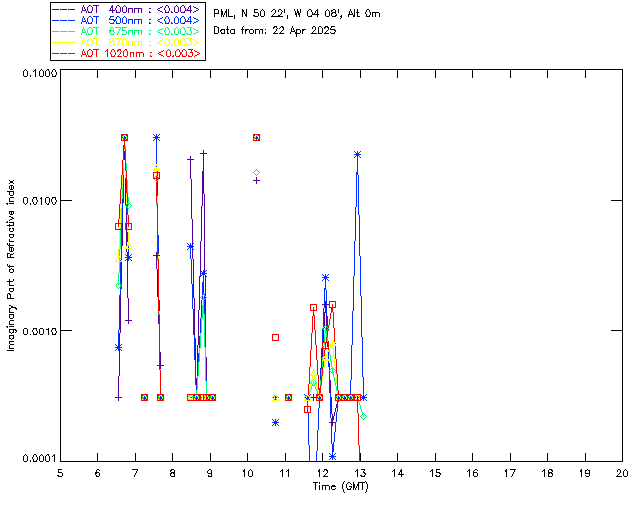Viewport: 640px width, 512px height.
Task: Click the "Data from: 22 Apr 2025" text
Action: [x=275, y=31]
